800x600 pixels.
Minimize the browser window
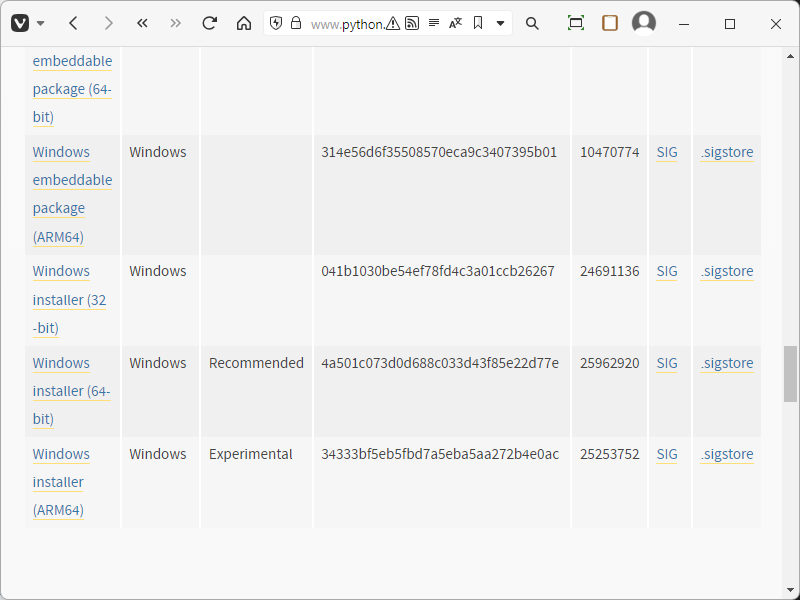click(684, 24)
